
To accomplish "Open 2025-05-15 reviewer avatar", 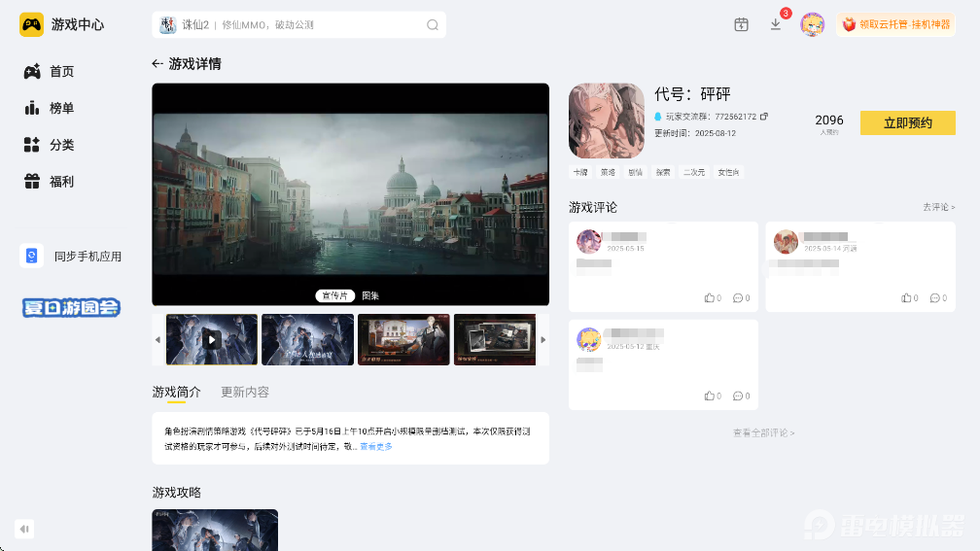I will coord(589,242).
